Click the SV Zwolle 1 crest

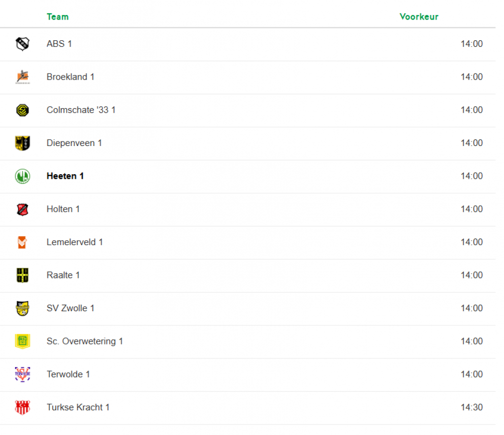pyautogui.click(x=23, y=309)
